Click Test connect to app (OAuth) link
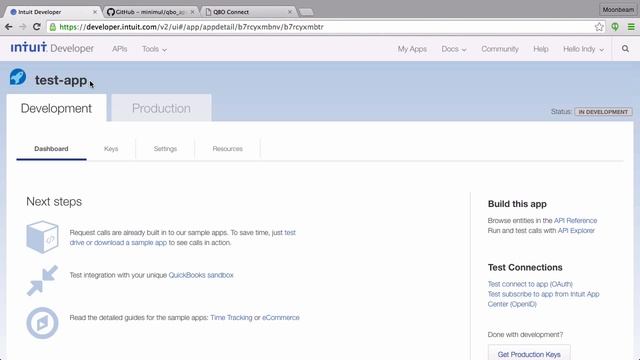Image resolution: width=640 pixels, height=360 pixels. 530,284
